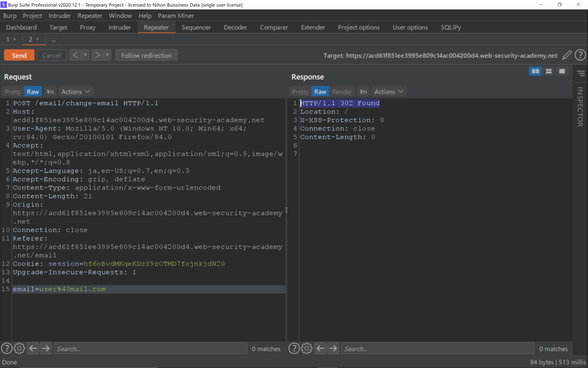Open Repeater help question mark icon
Viewport: 588px width, 368px height.
point(580,55)
